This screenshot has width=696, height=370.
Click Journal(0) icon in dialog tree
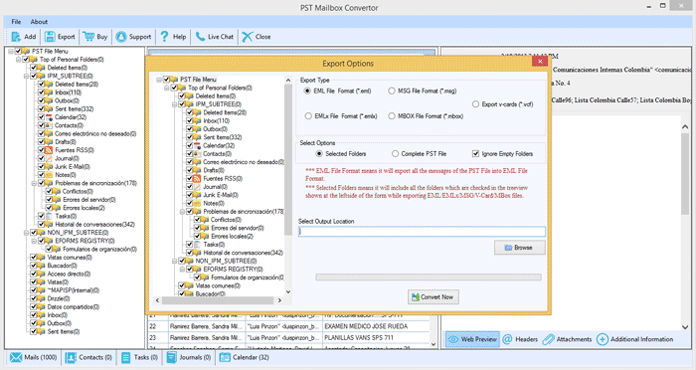(197, 187)
